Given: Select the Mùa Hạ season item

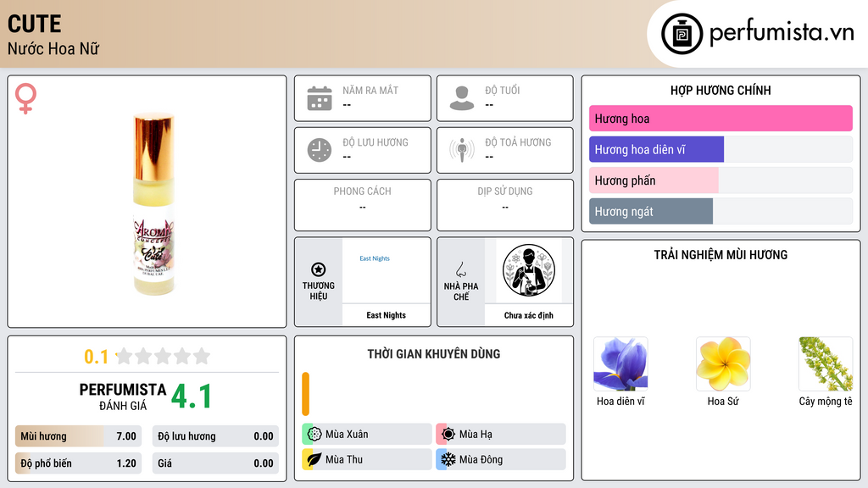Looking at the screenshot, I should point(501,435).
